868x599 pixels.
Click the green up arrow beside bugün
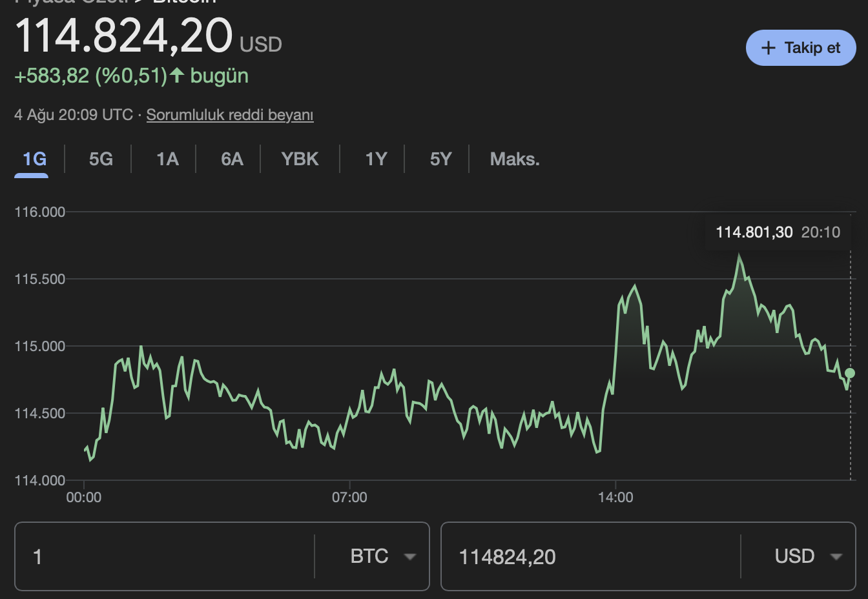click(177, 76)
